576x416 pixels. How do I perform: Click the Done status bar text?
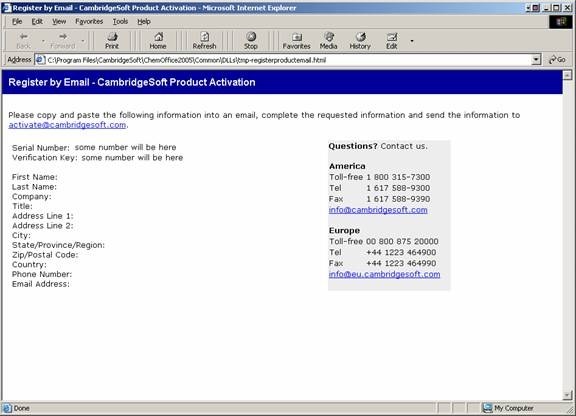point(22,408)
